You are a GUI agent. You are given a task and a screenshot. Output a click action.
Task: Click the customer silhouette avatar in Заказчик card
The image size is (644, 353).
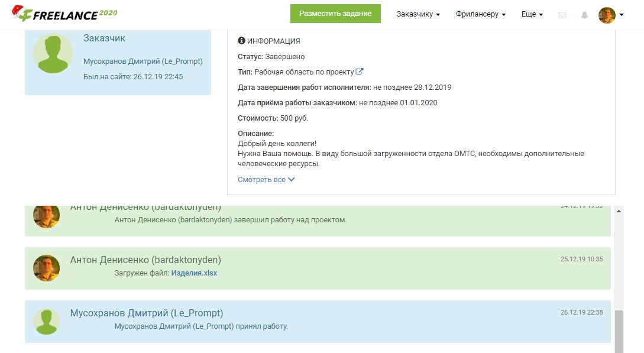tap(53, 53)
